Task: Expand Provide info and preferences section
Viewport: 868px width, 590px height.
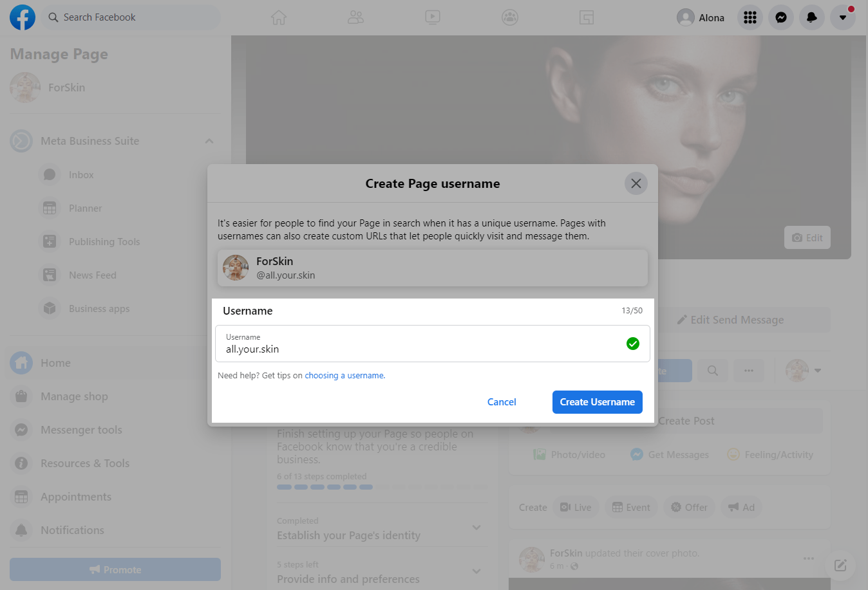Action: [x=476, y=571]
